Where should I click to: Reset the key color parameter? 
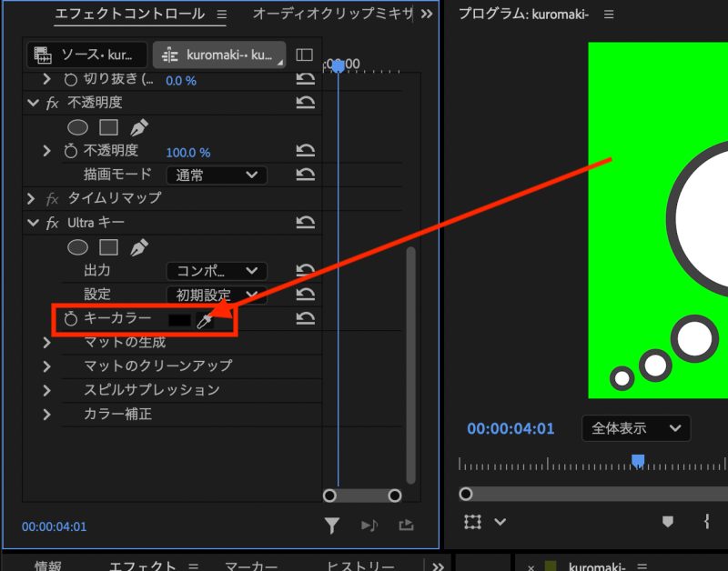coord(306,318)
